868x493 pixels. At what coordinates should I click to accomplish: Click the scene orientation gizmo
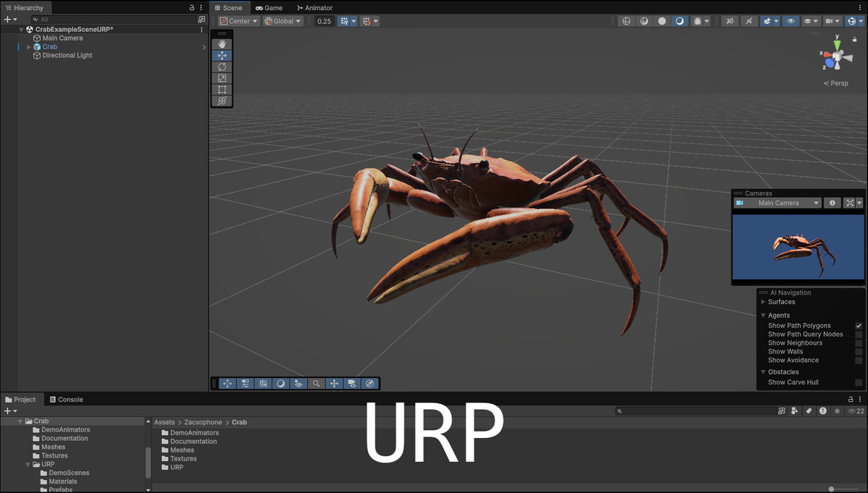pos(837,56)
